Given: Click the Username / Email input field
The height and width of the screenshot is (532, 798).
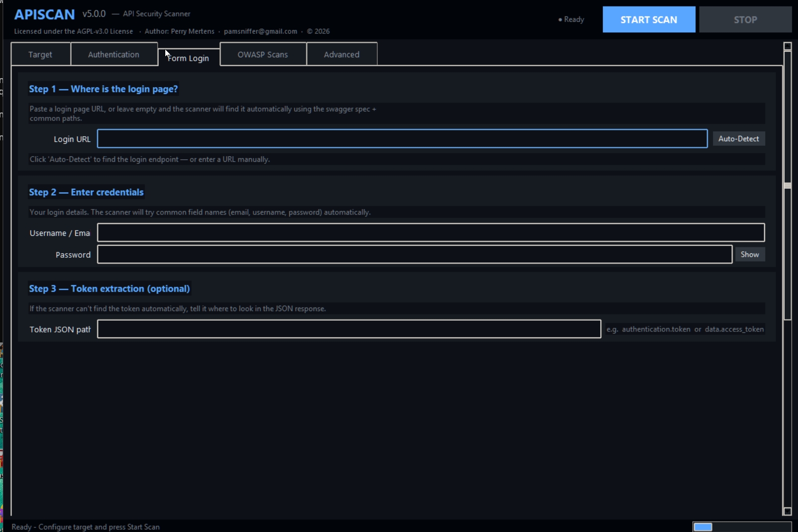Looking at the screenshot, I should (x=431, y=232).
